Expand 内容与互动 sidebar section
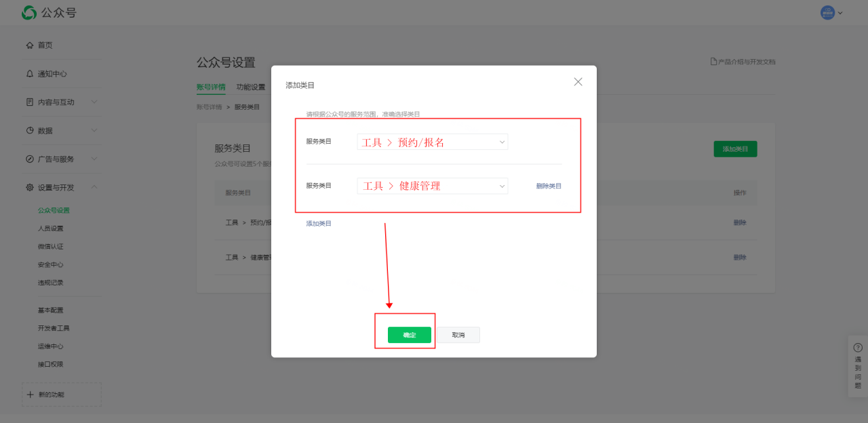 (94, 102)
